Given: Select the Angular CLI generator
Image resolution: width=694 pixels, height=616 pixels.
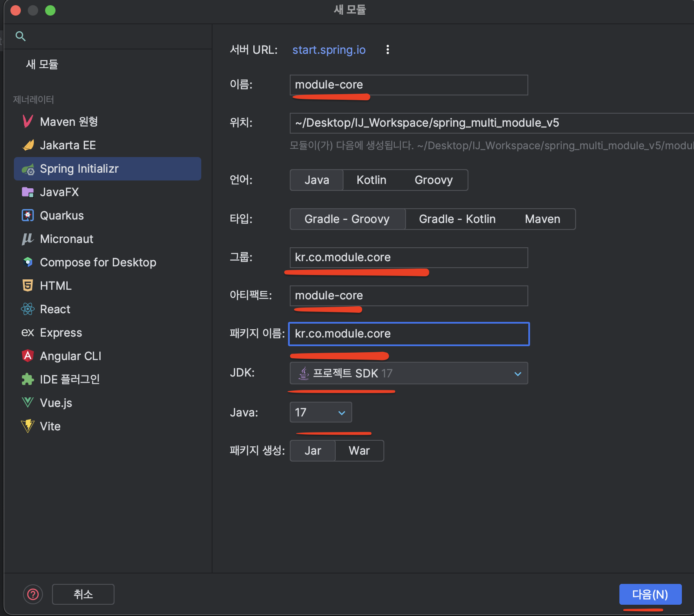Looking at the screenshot, I should (108, 356).
